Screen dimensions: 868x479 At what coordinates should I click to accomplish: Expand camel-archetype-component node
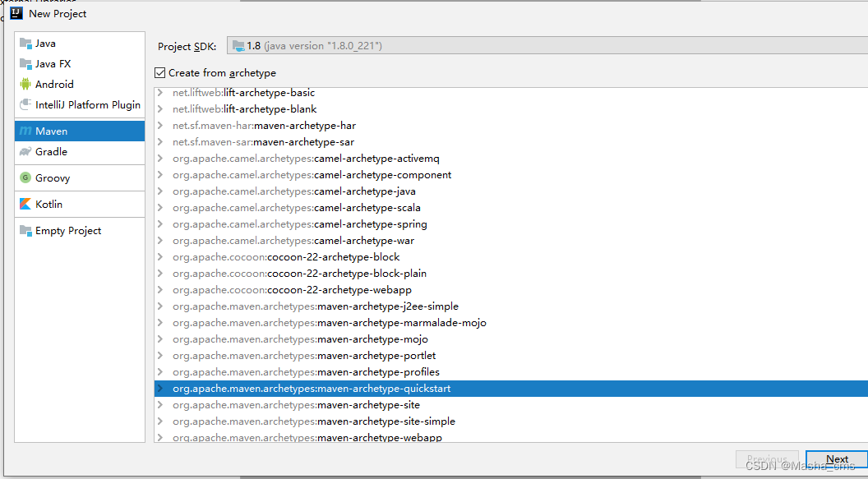pyautogui.click(x=160, y=175)
